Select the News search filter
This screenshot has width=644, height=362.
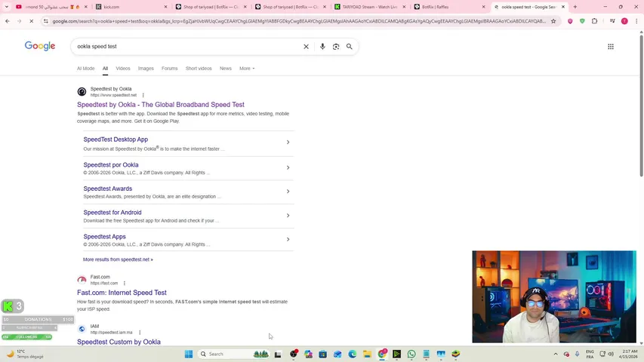click(x=226, y=69)
